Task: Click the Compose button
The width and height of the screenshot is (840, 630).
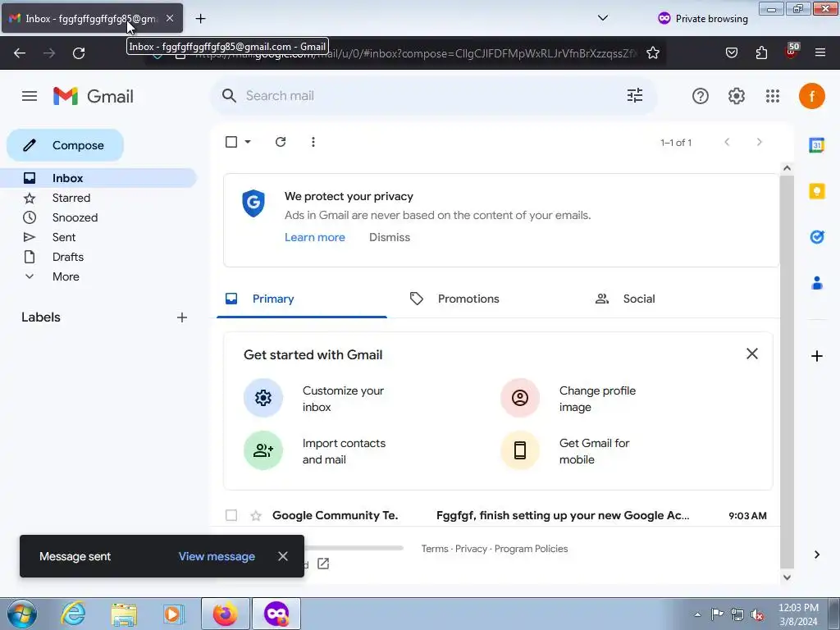Action: click(66, 145)
